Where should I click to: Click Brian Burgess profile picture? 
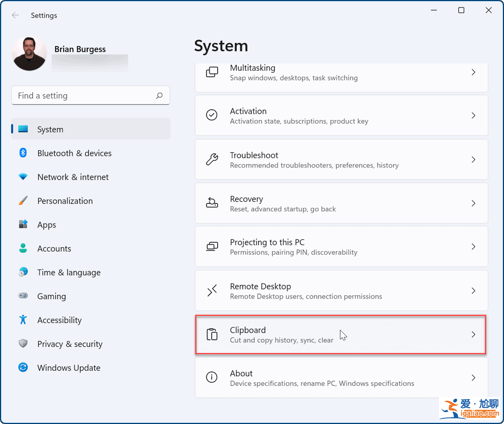click(29, 54)
